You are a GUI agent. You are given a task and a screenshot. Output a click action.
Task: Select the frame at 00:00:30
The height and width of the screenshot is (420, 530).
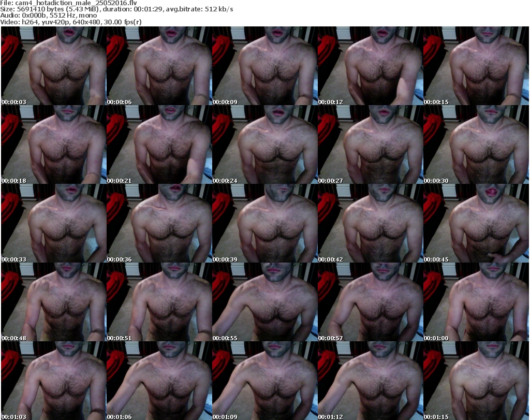point(476,144)
